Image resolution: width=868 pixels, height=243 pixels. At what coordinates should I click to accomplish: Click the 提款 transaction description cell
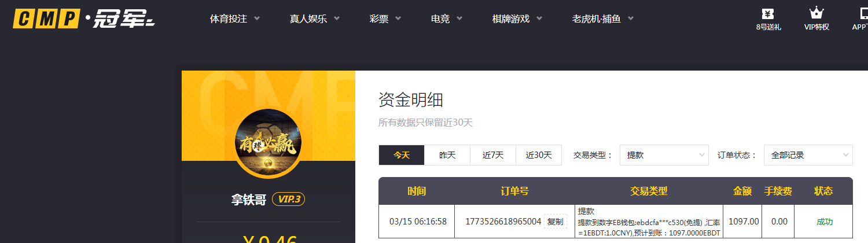649,222
